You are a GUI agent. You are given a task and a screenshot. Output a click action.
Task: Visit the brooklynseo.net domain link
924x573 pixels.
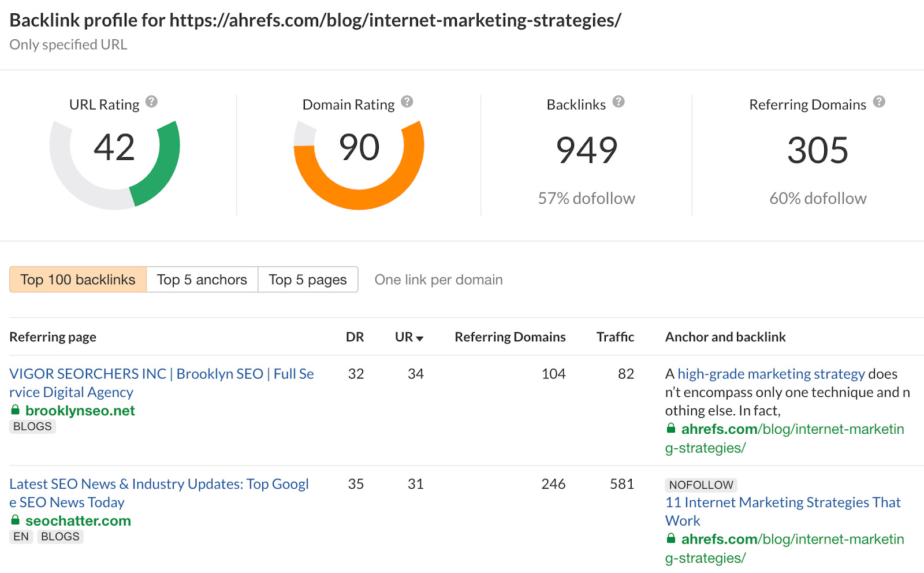pyautogui.click(x=80, y=411)
